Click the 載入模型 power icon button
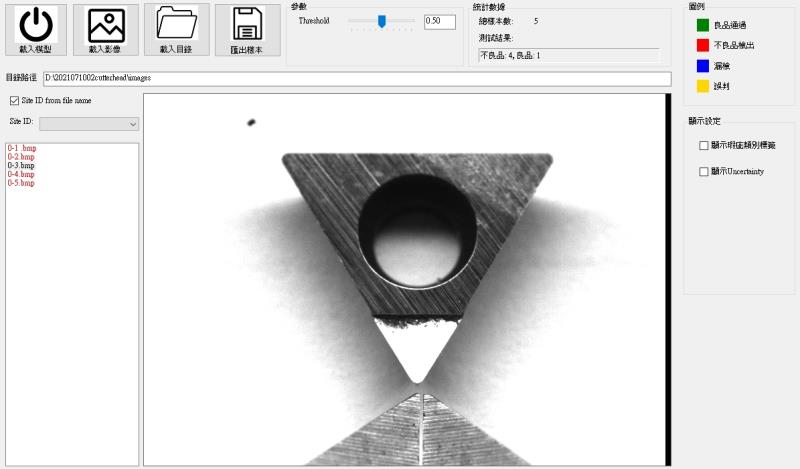This screenshot has height=469, width=800. (x=35, y=30)
